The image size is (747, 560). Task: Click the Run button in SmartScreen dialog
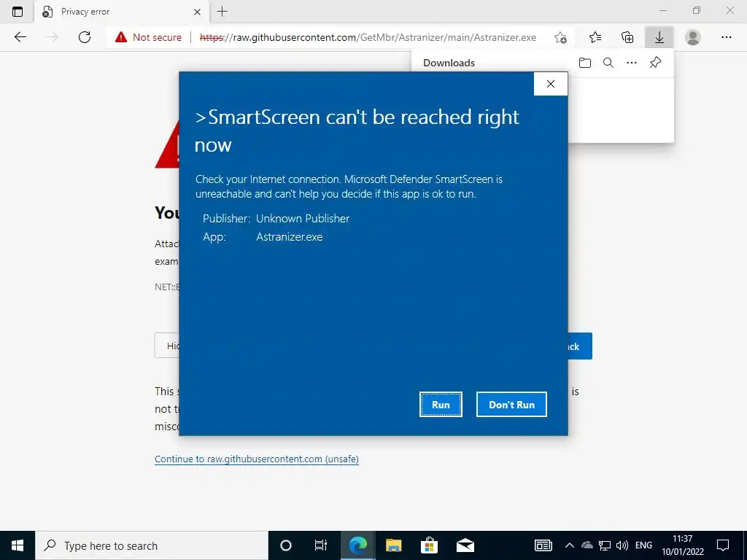441,404
